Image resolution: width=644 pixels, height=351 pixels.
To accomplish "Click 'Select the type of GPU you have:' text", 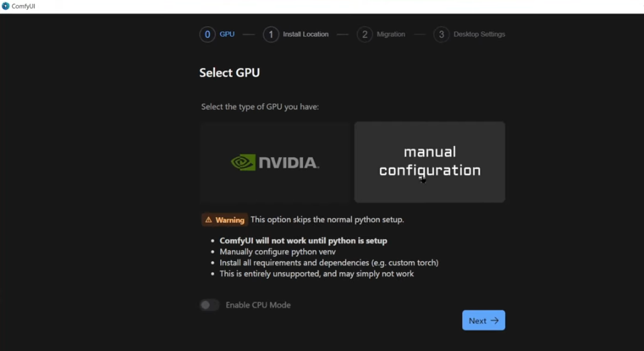I will point(260,107).
